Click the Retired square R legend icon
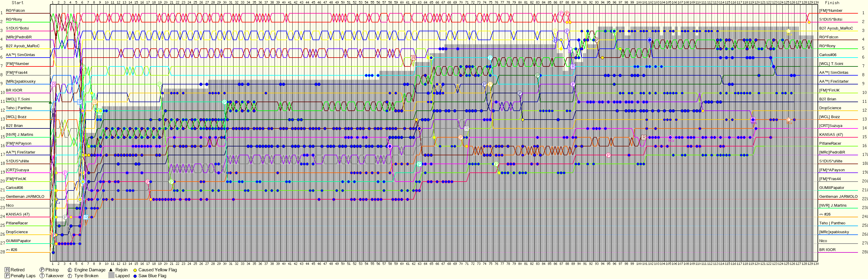868x279 pixels. point(7,270)
